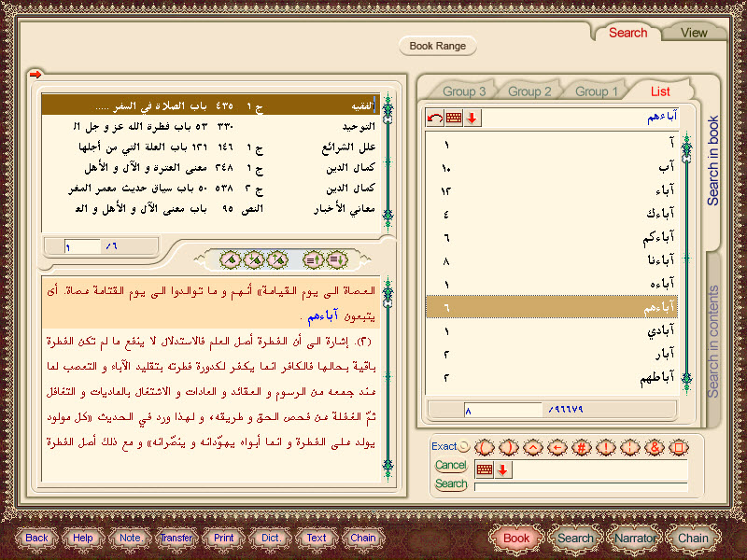The width and height of the screenshot is (747, 560).
Task: Click the Chain button next to Text
Action: click(363, 538)
